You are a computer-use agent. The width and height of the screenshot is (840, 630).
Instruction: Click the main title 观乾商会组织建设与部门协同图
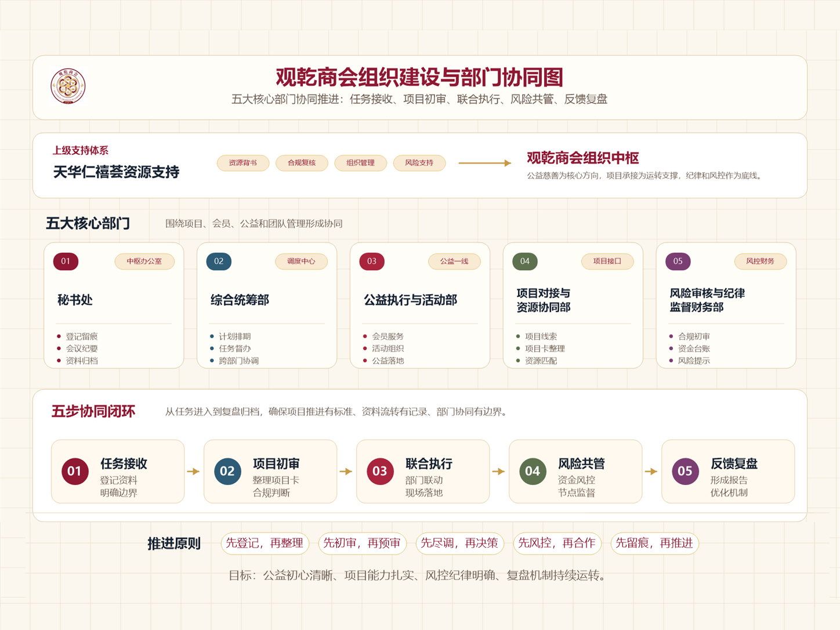click(419, 77)
